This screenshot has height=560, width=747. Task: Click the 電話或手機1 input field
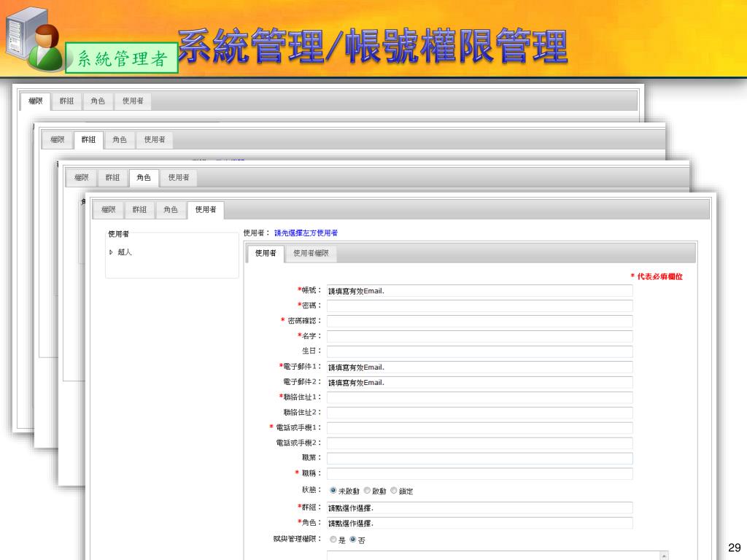point(480,427)
